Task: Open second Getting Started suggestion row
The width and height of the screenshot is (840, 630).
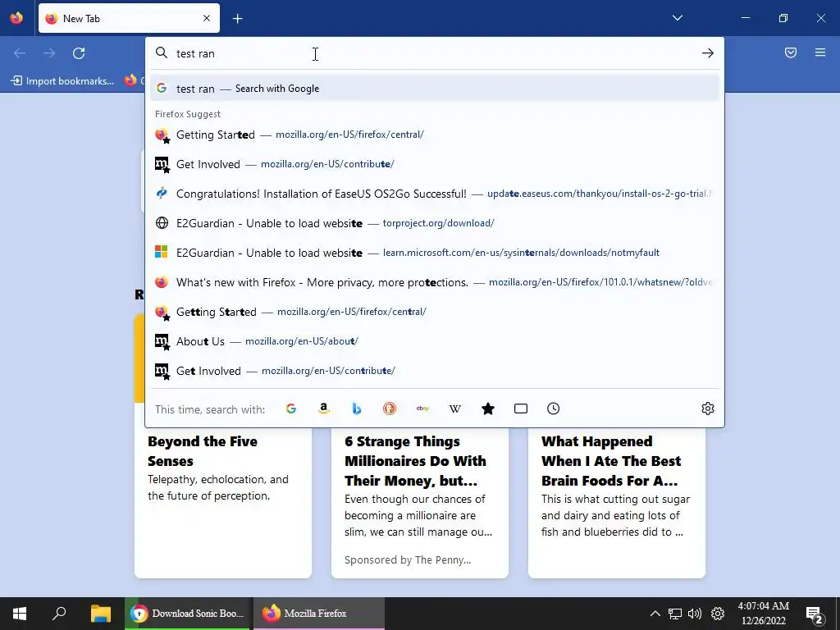Action: tap(435, 312)
